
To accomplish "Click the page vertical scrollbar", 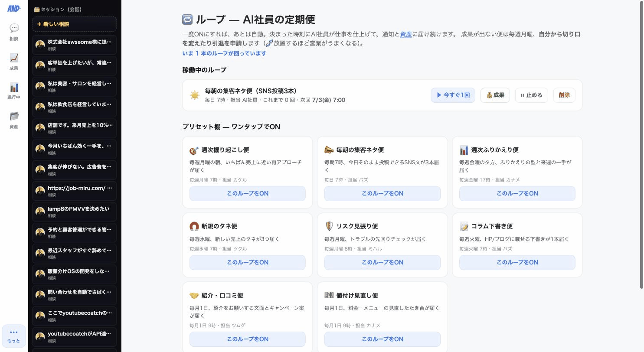I will pos(642,145).
